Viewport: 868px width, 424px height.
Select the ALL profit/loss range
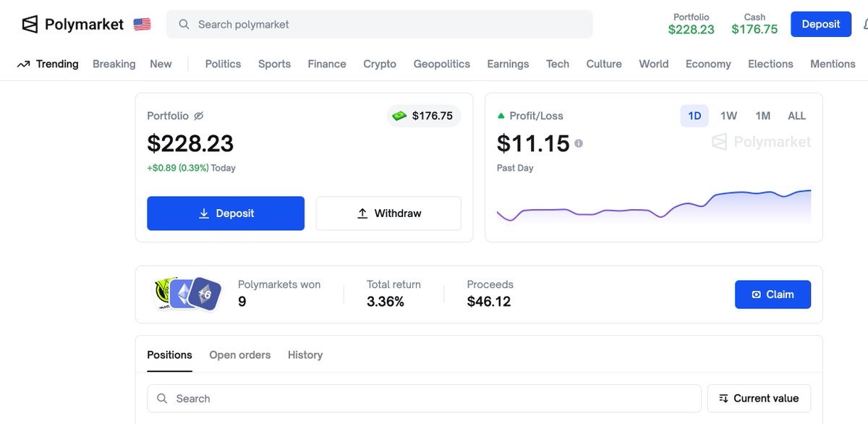coord(796,116)
